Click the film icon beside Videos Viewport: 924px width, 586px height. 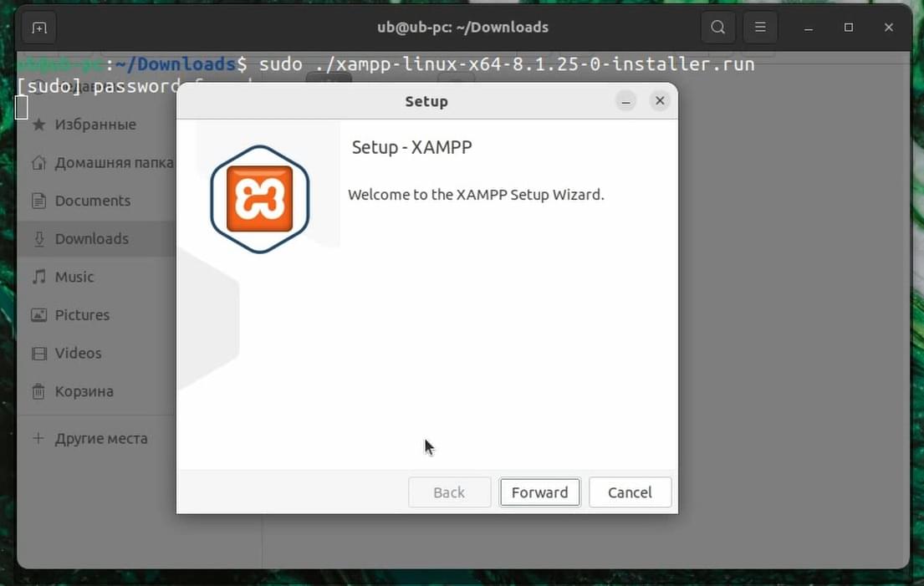pyautogui.click(x=39, y=354)
